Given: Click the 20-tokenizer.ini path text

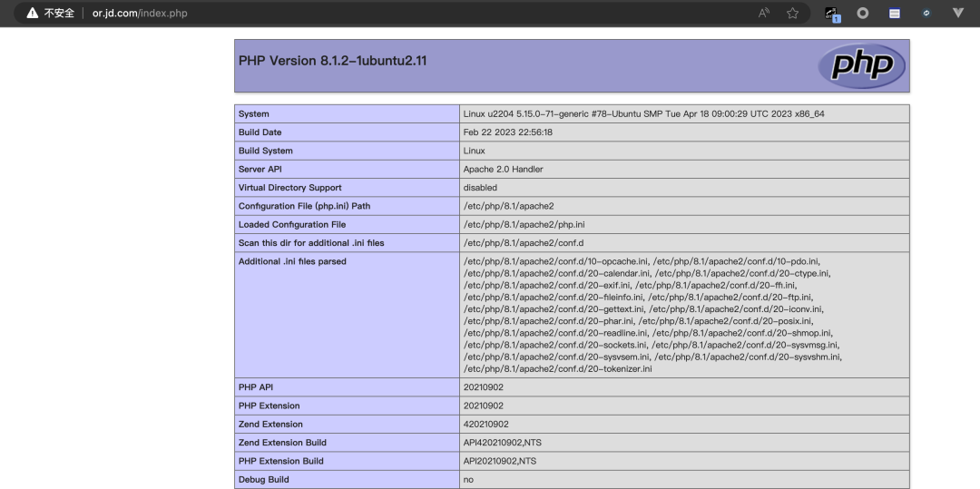Looking at the screenshot, I should (557, 369).
